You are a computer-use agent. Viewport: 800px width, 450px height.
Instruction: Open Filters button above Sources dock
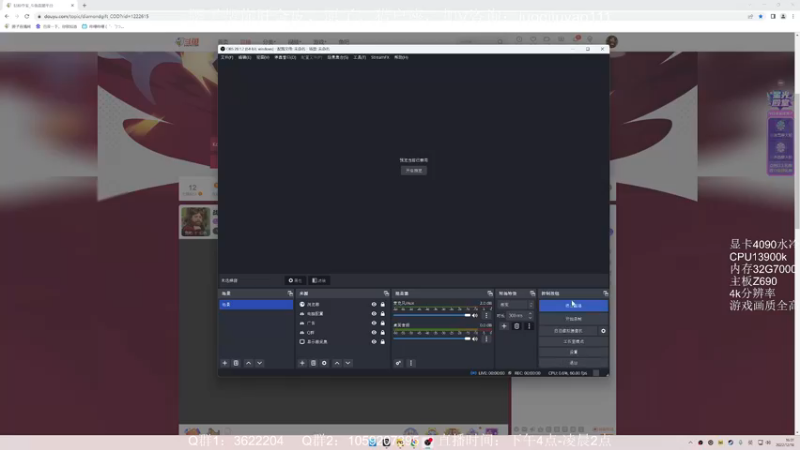pos(319,281)
